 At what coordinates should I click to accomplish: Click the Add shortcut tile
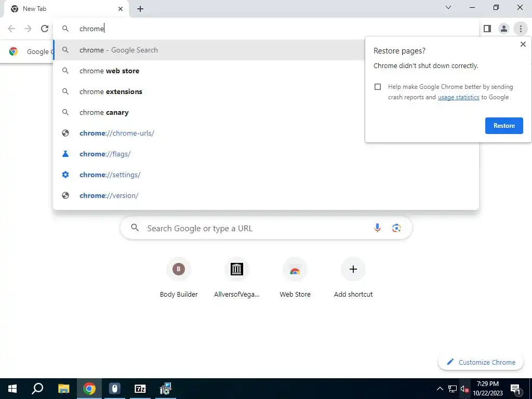tap(353, 277)
